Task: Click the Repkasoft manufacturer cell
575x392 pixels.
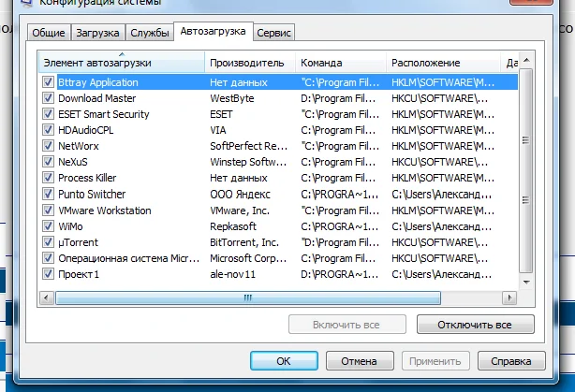Action: (x=233, y=226)
